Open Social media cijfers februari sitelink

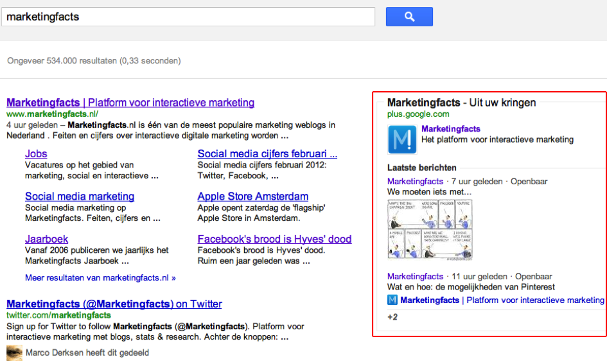267,153
